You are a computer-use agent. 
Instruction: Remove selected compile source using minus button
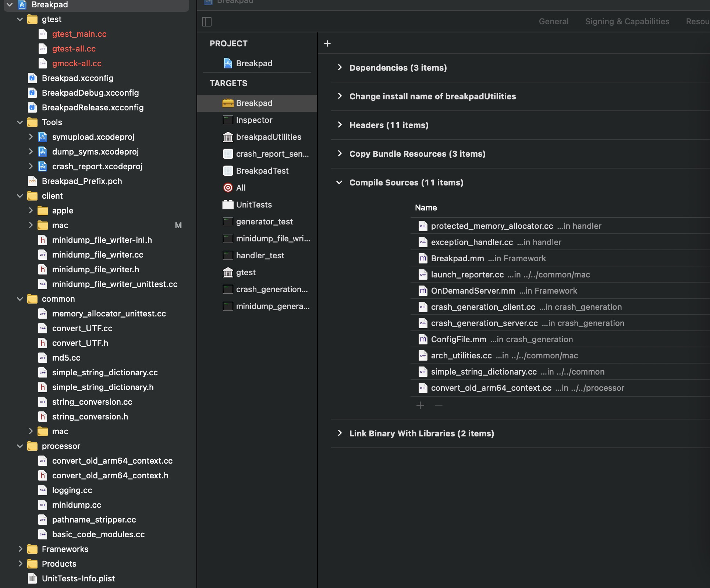[438, 405]
